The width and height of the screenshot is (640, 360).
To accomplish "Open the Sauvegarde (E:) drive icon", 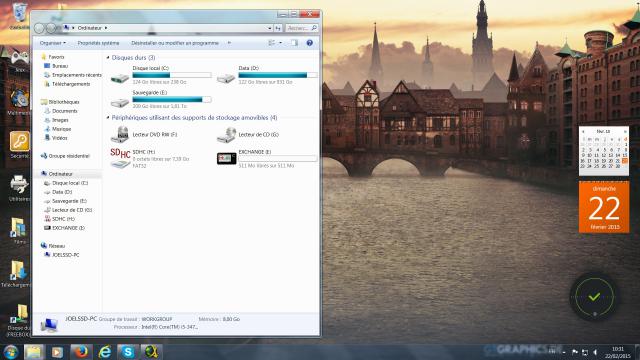I will point(120,102).
